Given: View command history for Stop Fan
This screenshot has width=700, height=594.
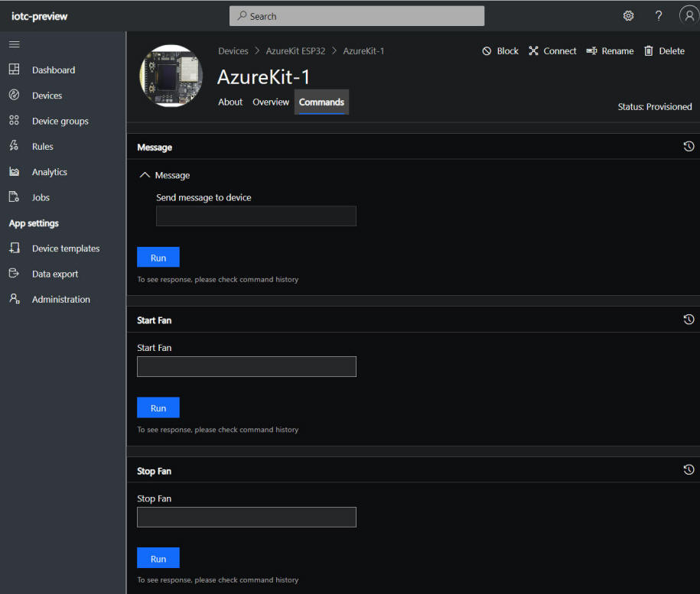Looking at the screenshot, I should click(689, 469).
